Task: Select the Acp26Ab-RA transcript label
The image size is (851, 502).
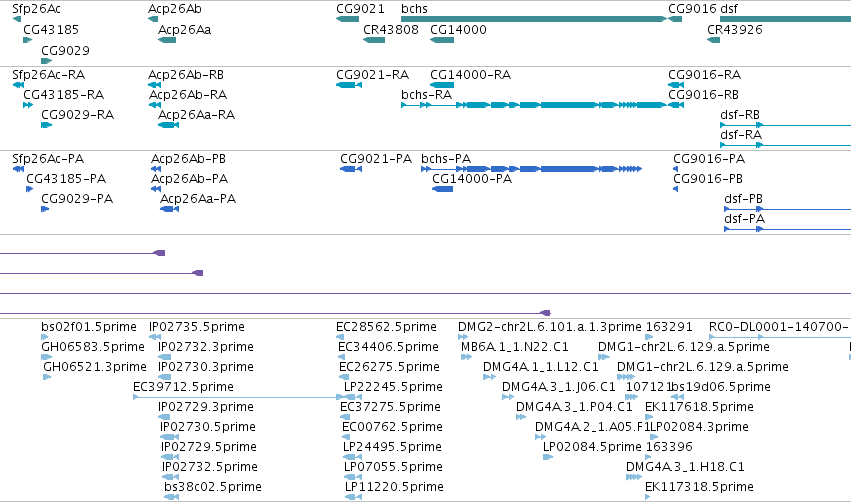Action: tap(188, 94)
